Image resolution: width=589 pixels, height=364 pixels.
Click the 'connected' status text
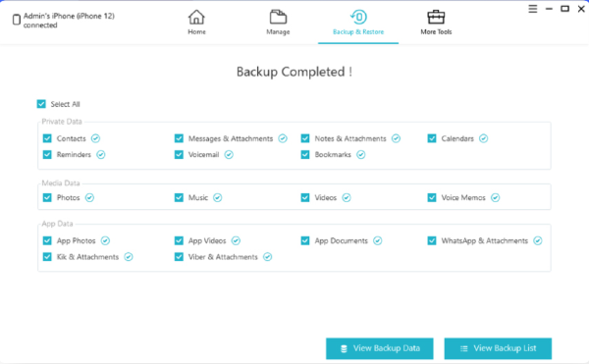pos(40,26)
